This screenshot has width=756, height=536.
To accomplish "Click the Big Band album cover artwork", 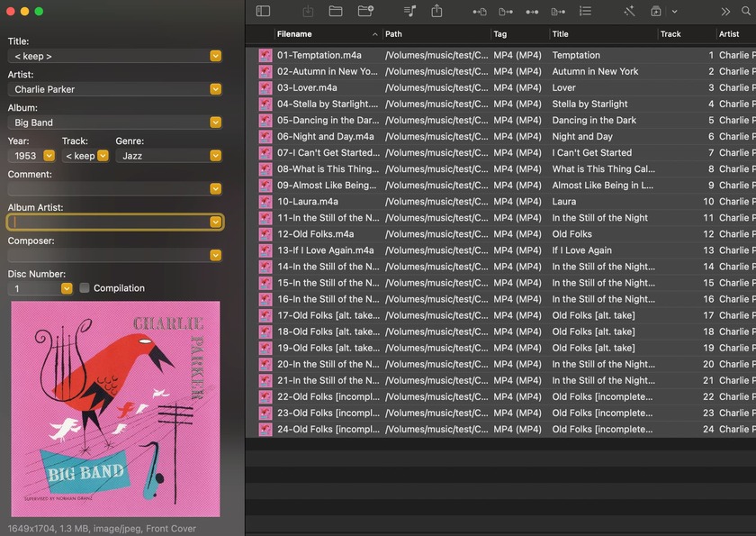I will [x=115, y=409].
